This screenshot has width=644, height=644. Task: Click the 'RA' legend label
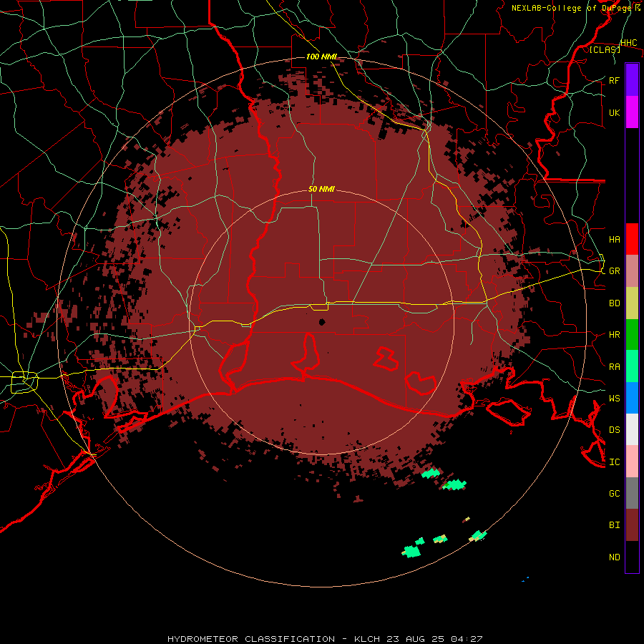point(614,367)
